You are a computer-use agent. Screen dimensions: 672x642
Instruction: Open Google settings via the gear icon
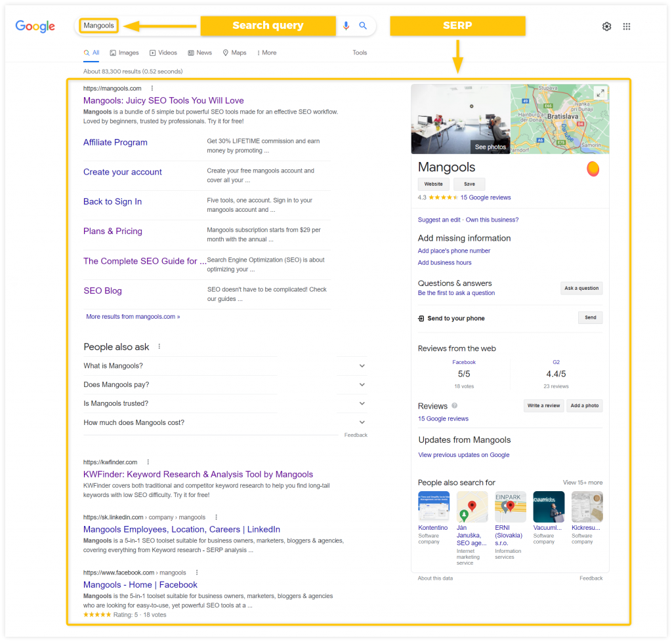(606, 26)
